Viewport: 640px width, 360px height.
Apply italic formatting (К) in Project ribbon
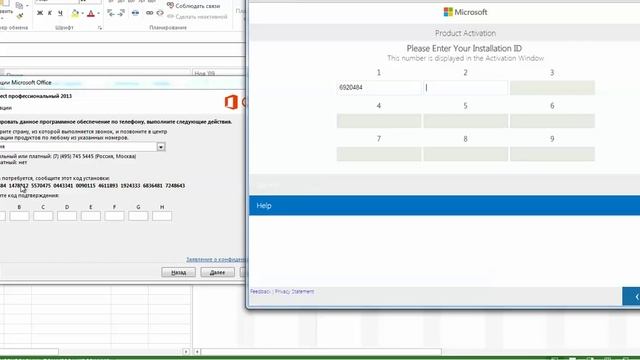point(50,13)
